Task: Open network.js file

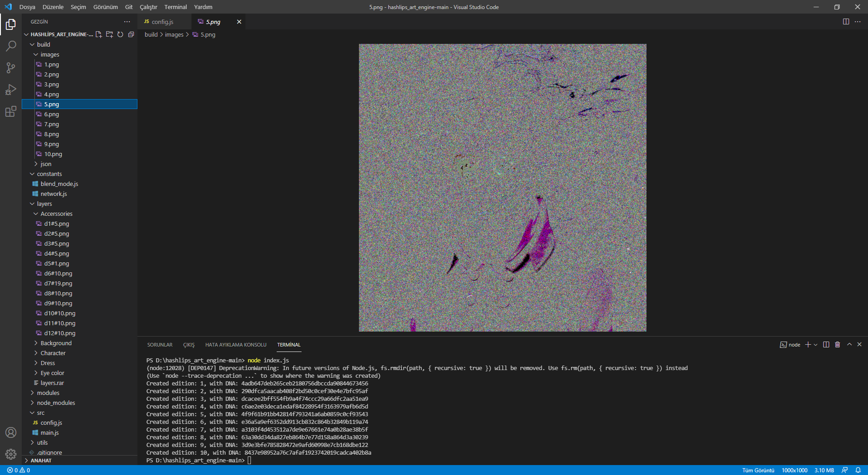Action: coord(80,194)
